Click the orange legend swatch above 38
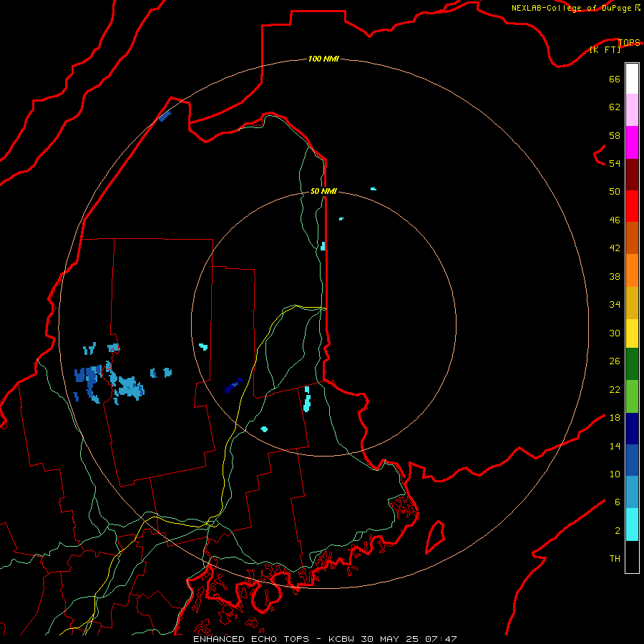The width and height of the screenshot is (644, 644). click(632, 270)
